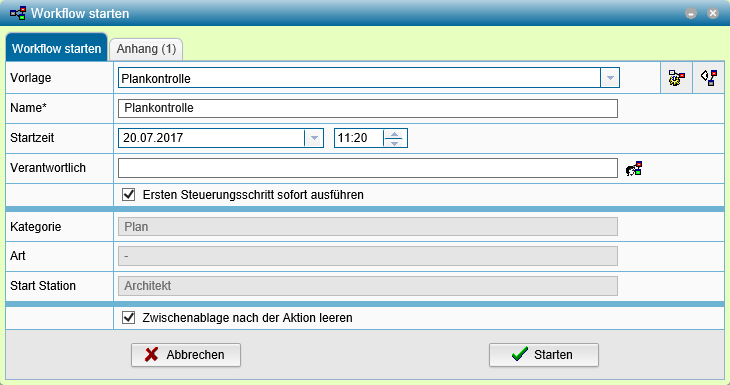
Task: Click the workflow settings gear icon beside Vorlage
Action: click(x=676, y=78)
